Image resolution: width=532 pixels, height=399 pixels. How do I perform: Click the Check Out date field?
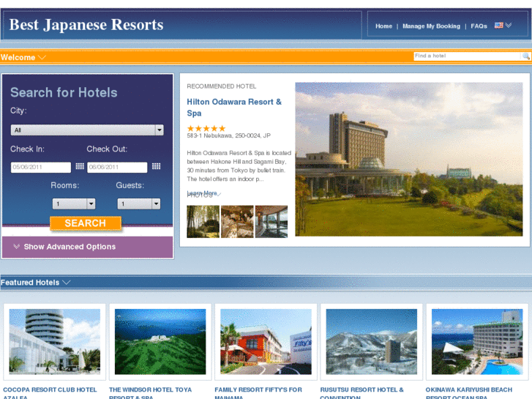pyautogui.click(x=117, y=167)
